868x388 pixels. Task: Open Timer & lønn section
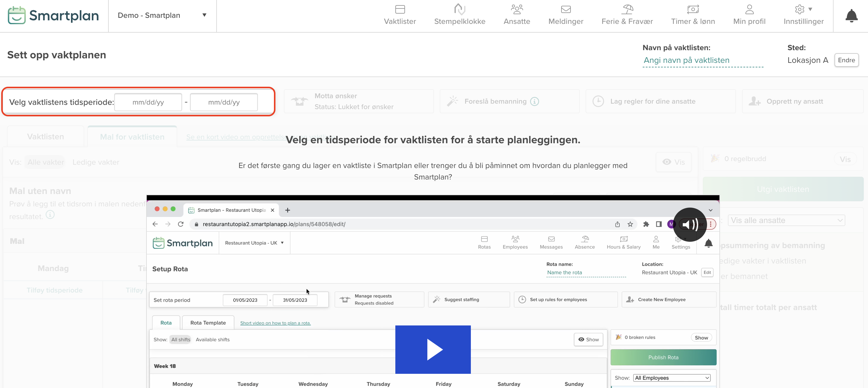click(x=693, y=15)
